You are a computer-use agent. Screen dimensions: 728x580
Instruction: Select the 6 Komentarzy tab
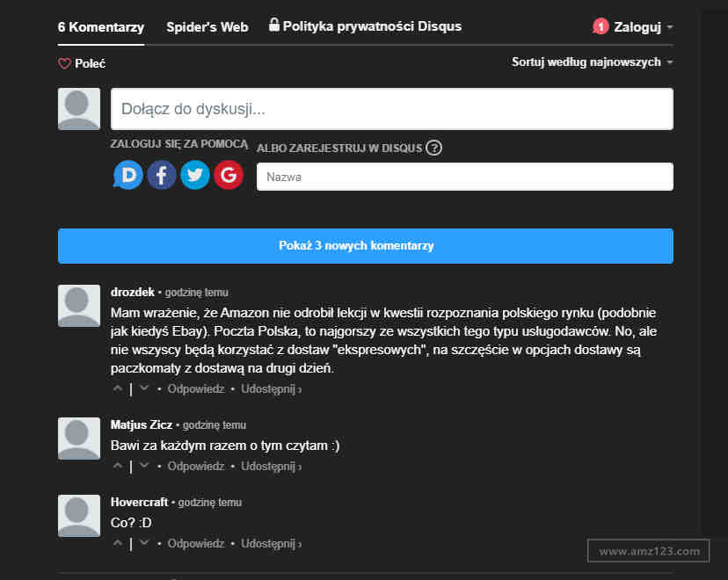101,27
